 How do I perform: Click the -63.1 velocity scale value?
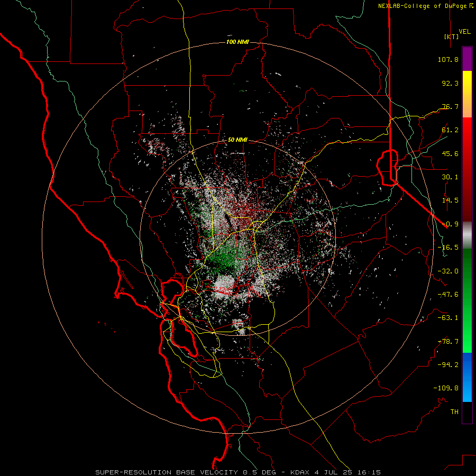tap(448, 318)
